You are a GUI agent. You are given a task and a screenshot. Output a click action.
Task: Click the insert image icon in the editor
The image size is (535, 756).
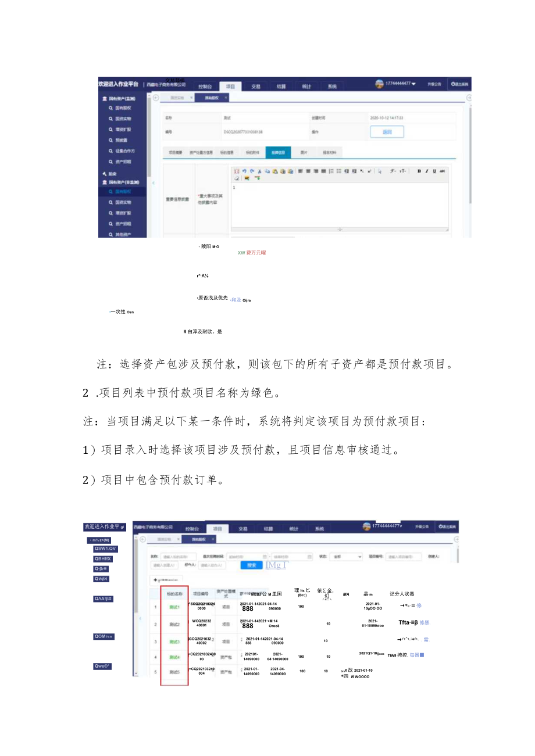[247, 178]
